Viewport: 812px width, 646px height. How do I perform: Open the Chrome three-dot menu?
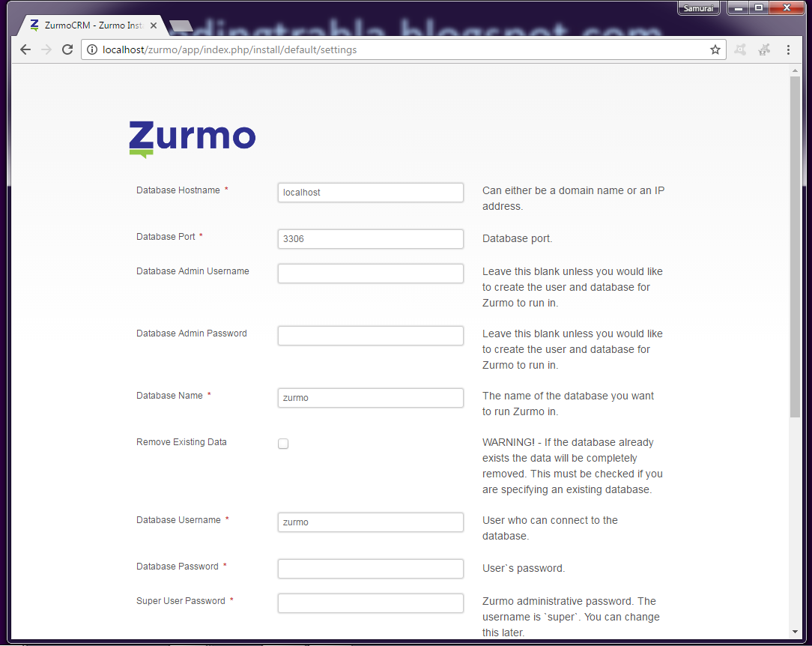tap(788, 49)
